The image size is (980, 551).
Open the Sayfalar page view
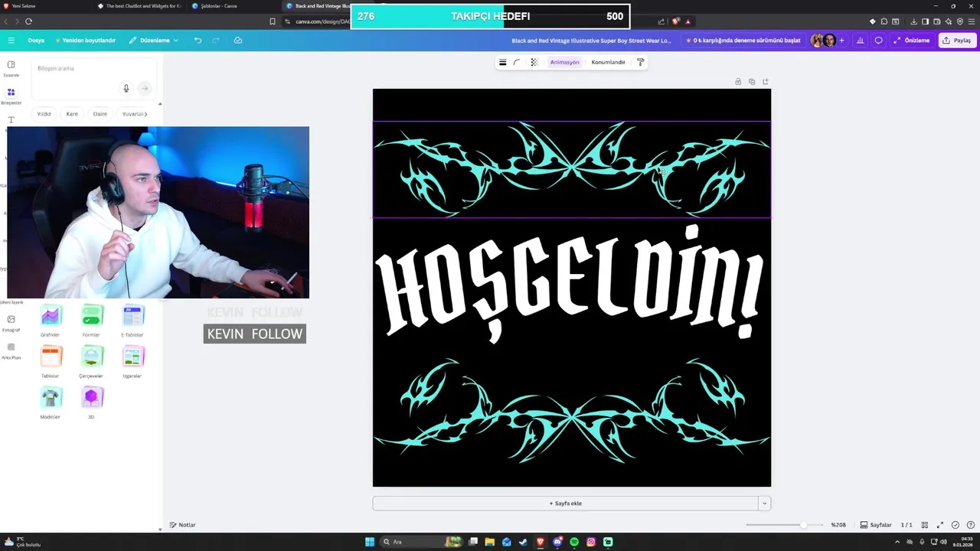click(x=876, y=525)
